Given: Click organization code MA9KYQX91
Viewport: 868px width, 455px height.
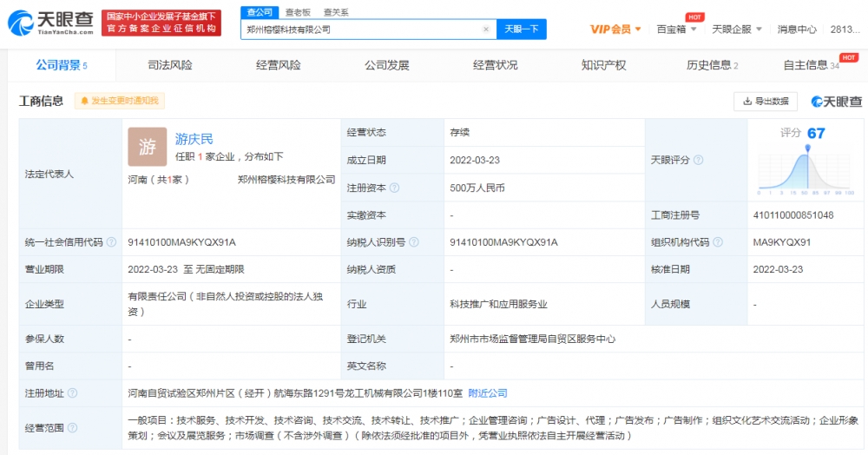Looking at the screenshot, I should 782,242.
